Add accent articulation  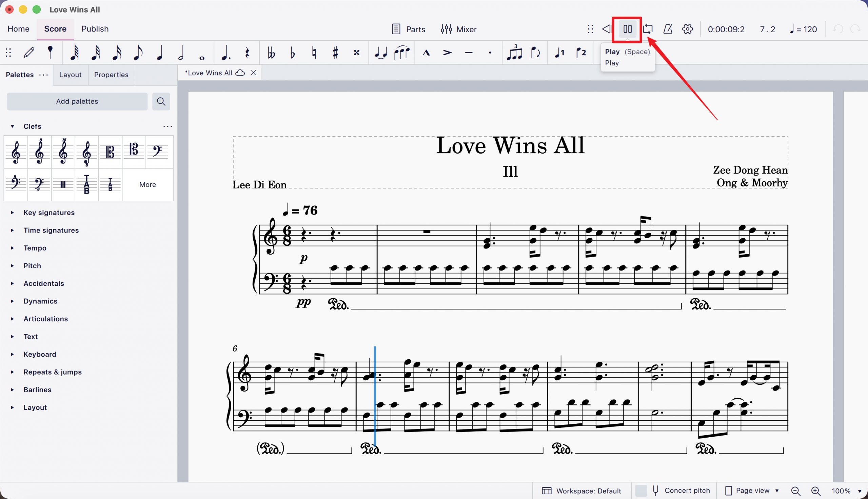tap(447, 53)
